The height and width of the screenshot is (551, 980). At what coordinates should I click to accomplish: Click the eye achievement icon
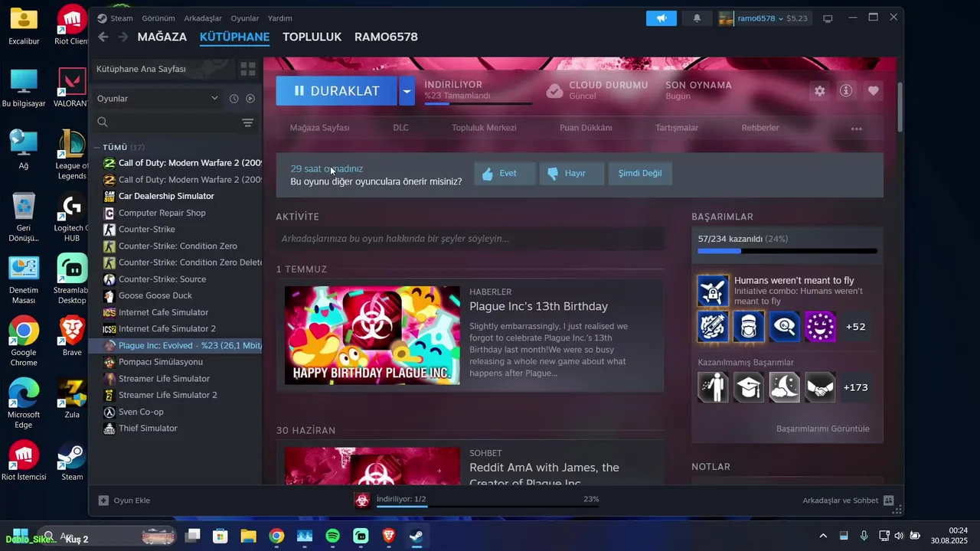785,327
